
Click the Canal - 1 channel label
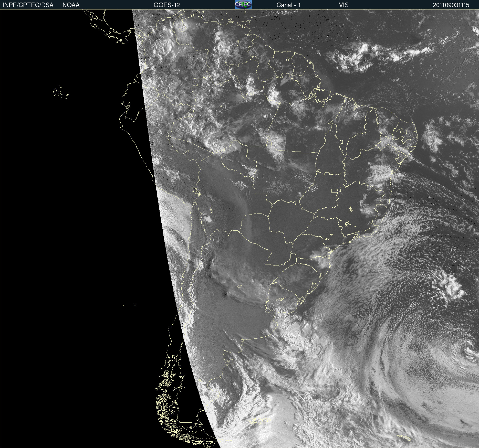289,5
